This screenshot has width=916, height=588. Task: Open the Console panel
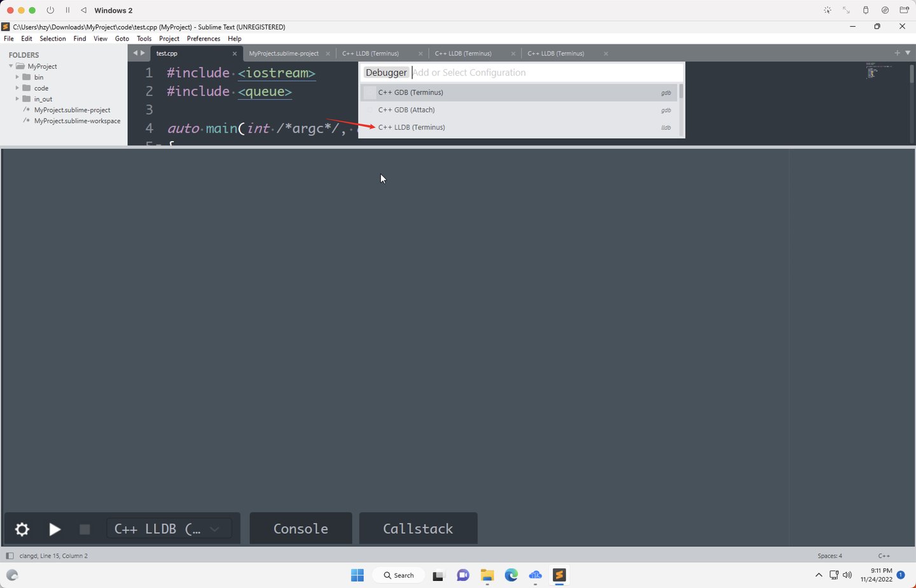tap(300, 528)
